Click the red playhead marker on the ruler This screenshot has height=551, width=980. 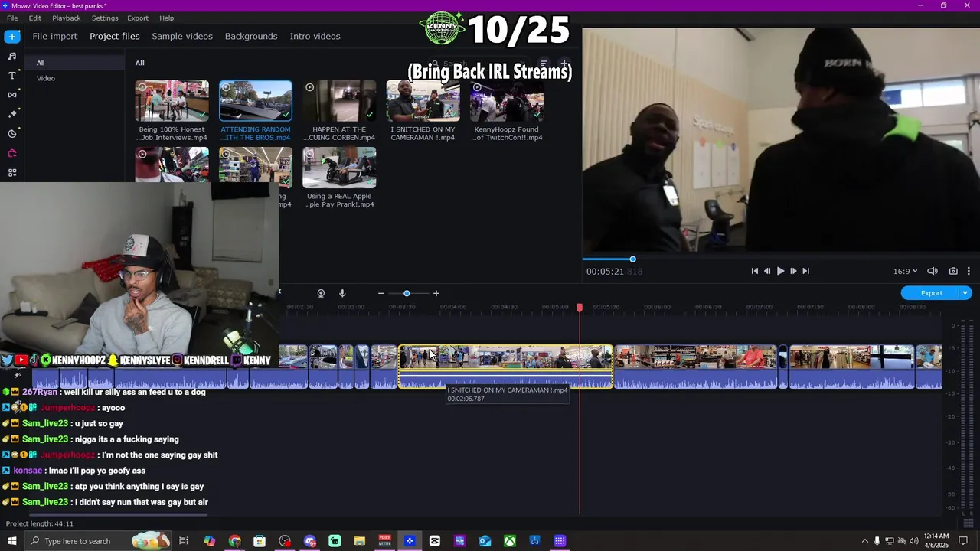[580, 307]
